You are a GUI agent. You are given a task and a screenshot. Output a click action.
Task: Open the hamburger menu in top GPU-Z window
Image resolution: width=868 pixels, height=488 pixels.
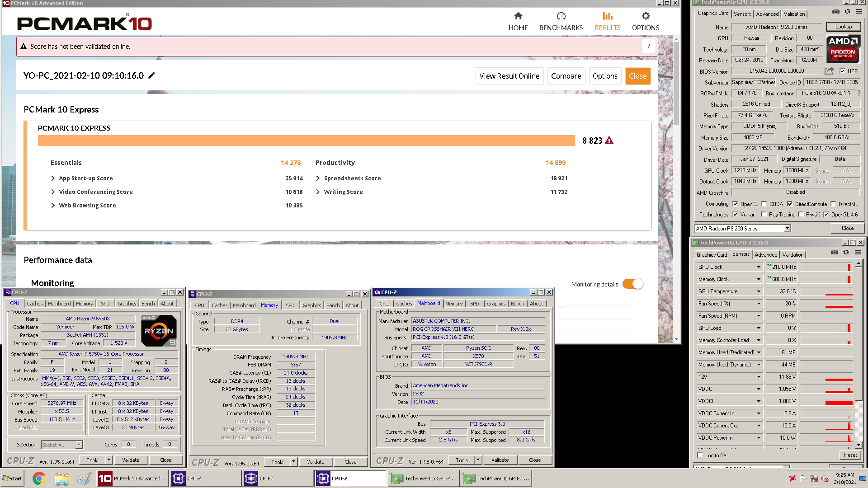click(859, 12)
